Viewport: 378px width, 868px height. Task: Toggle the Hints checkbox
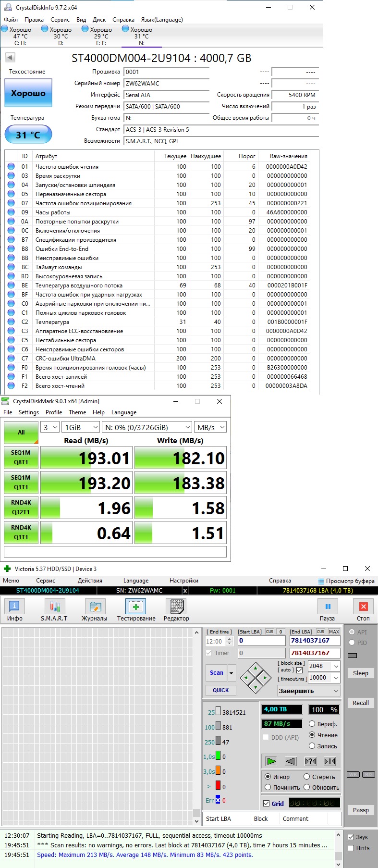coord(351,848)
